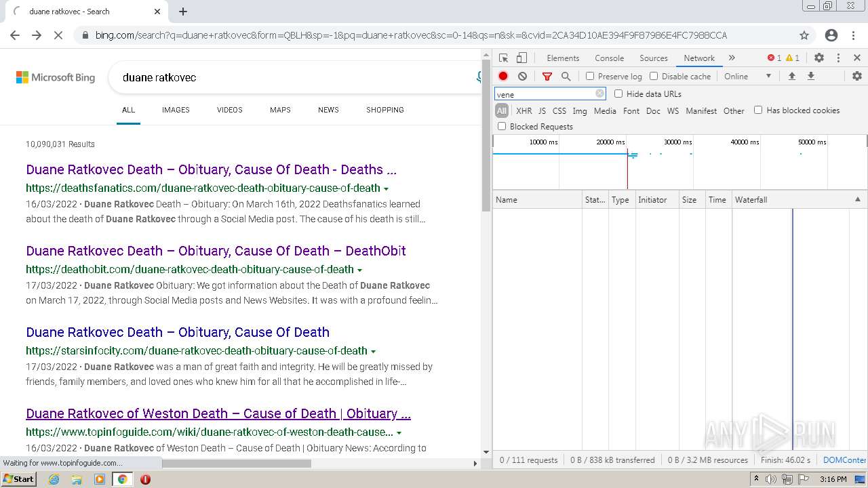The height and width of the screenshot is (488, 868).
Task: Click the yellow warning count badge
Action: [x=793, y=58]
